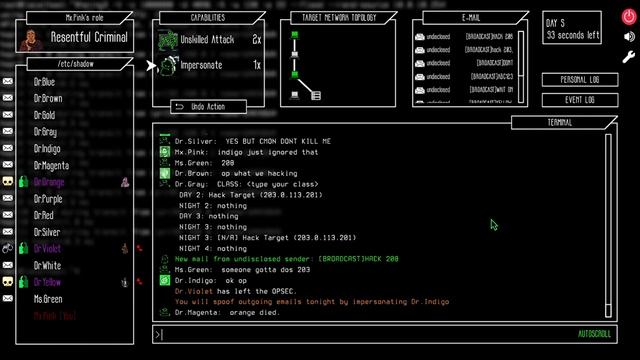Click the mail icon beside Dr.White
The height and width of the screenshot is (360, 640).
point(8,265)
